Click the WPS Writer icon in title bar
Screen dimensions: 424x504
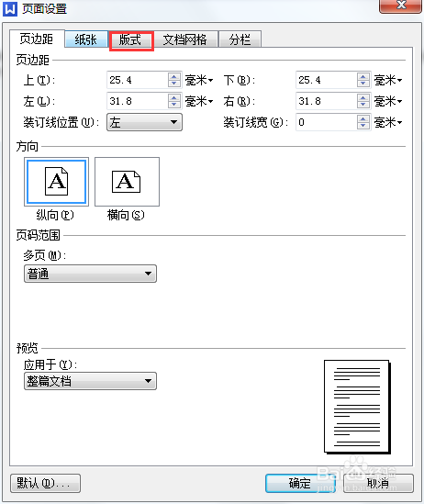point(10,8)
